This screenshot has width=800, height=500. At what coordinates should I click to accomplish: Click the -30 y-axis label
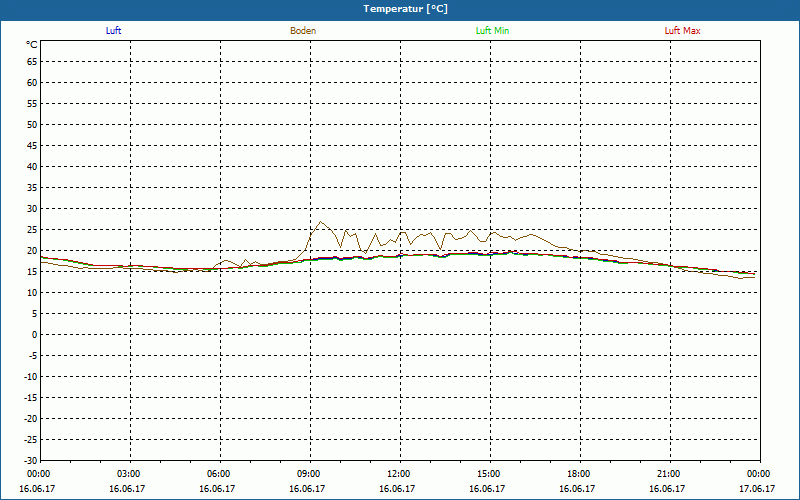[30, 461]
